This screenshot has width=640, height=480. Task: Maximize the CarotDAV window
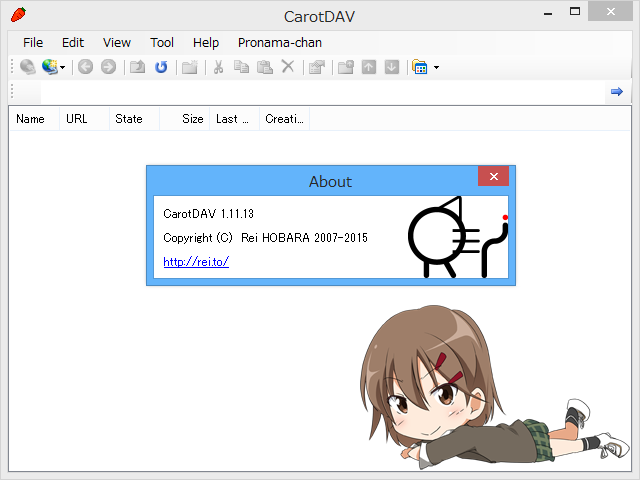575,12
